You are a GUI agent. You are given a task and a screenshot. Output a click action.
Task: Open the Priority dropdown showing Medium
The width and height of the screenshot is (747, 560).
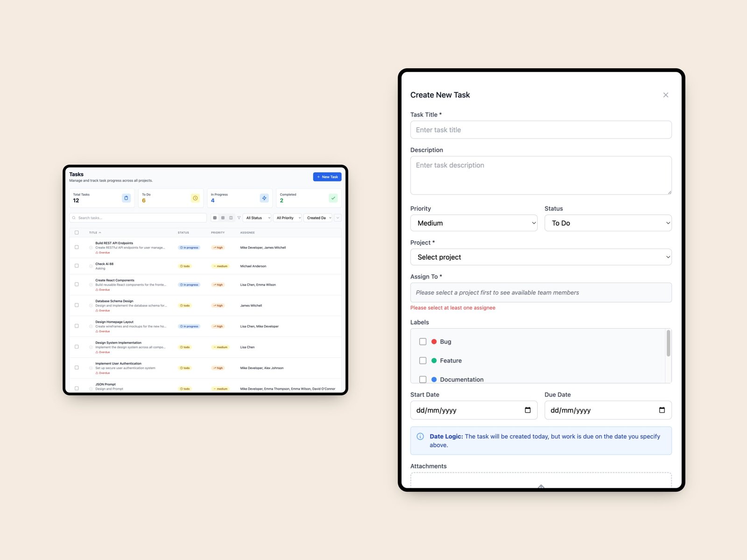click(x=473, y=223)
